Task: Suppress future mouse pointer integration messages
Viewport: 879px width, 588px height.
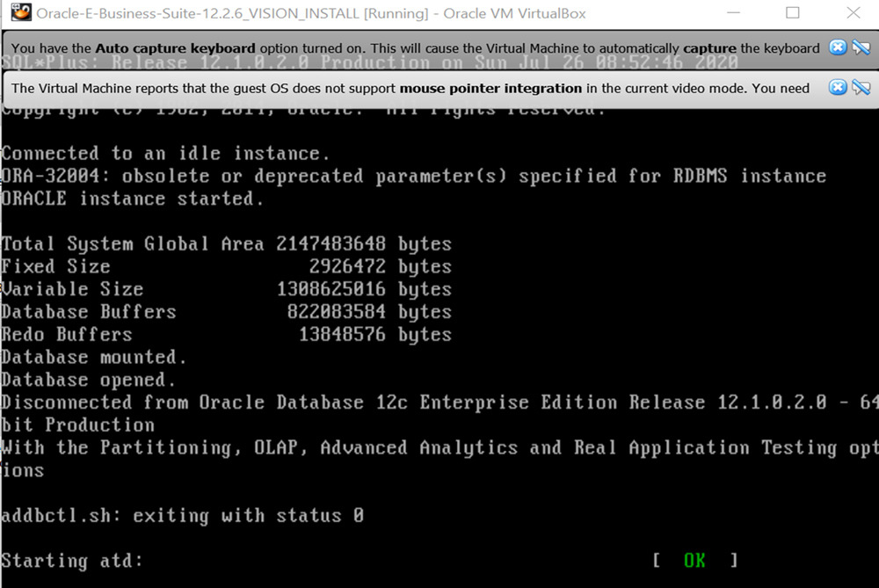Action: (861, 87)
